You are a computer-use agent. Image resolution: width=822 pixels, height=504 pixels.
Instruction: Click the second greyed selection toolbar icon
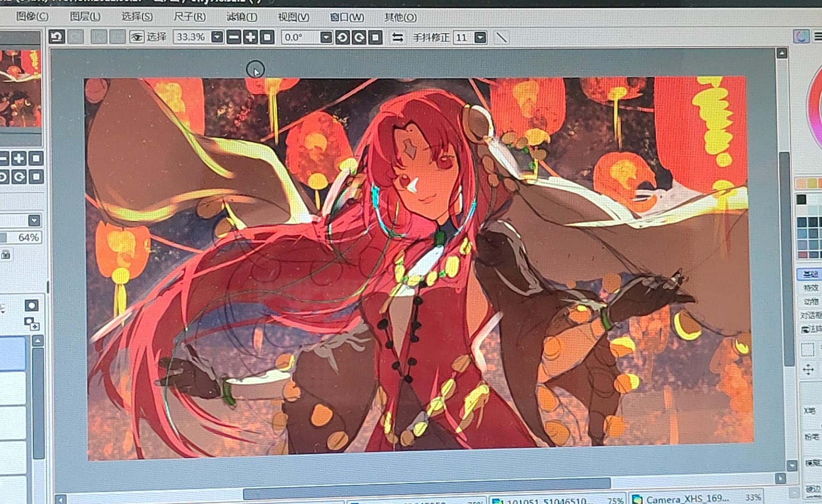pyautogui.click(x=117, y=36)
